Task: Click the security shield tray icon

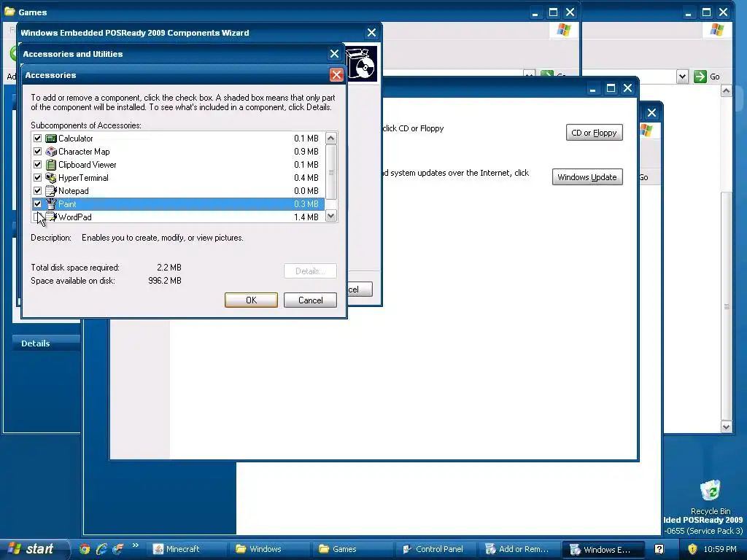Action: pyautogui.click(x=692, y=549)
